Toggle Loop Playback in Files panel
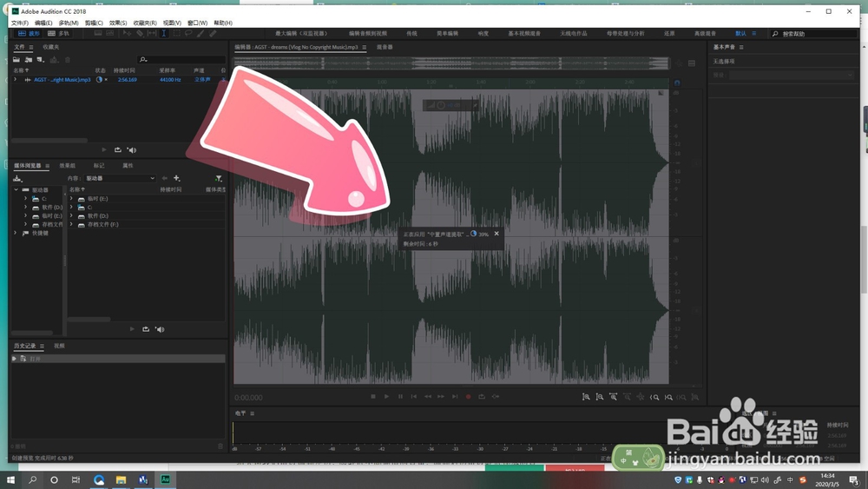 (x=117, y=149)
